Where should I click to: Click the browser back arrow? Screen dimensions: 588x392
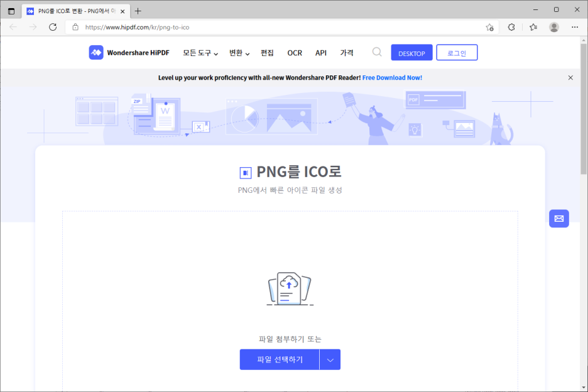pos(13,27)
